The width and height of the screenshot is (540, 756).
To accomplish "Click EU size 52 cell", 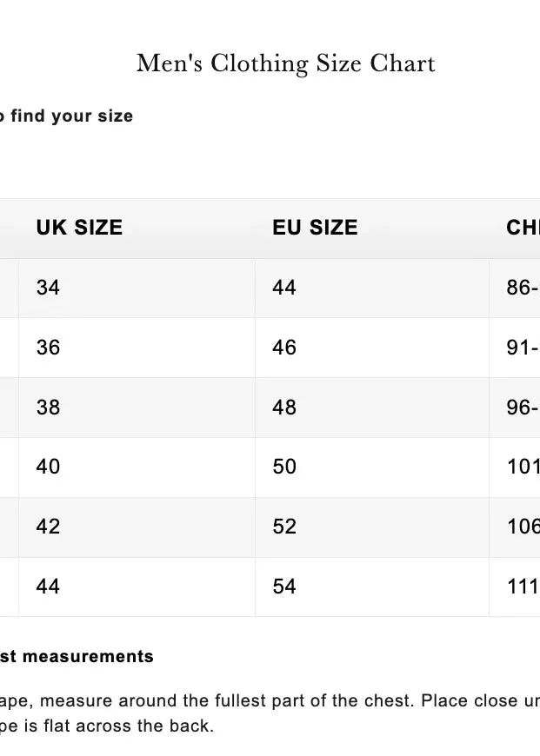I will (284, 527).
